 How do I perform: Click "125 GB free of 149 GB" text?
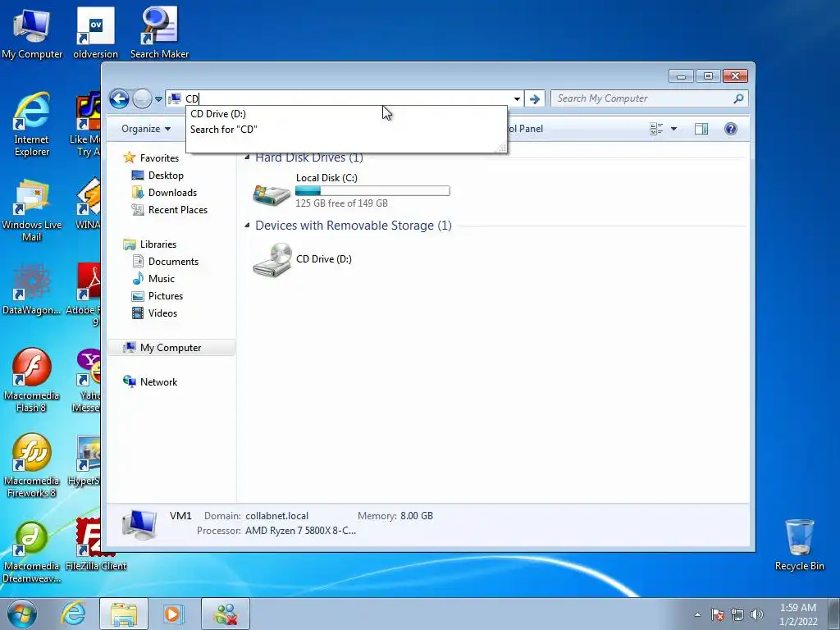(x=341, y=203)
